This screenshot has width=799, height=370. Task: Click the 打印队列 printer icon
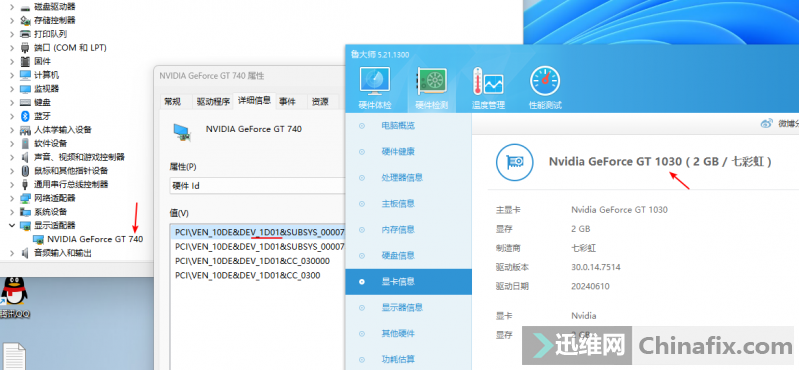point(25,34)
